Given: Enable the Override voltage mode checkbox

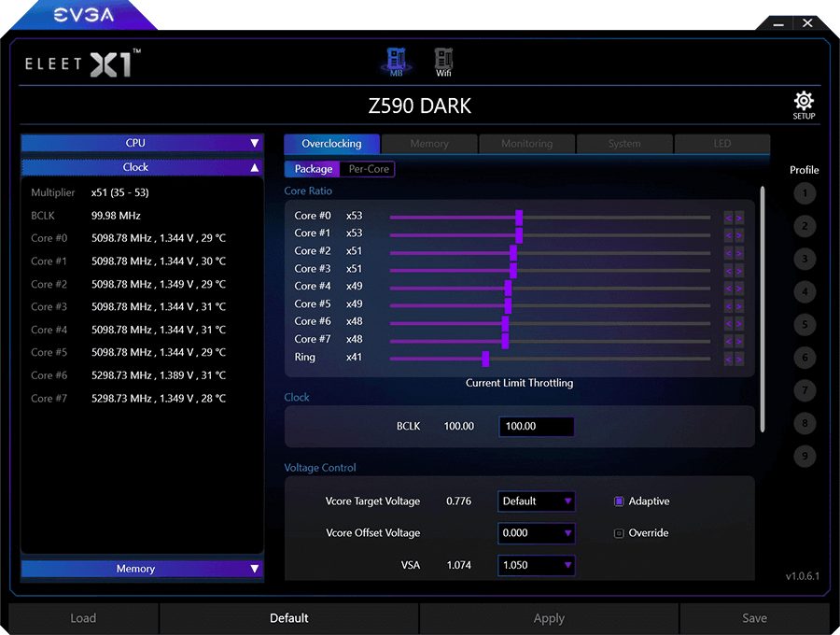Looking at the screenshot, I should point(619,533).
